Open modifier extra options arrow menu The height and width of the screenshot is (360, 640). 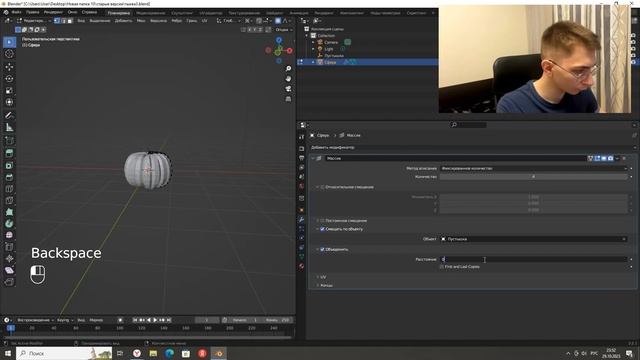(617, 158)
